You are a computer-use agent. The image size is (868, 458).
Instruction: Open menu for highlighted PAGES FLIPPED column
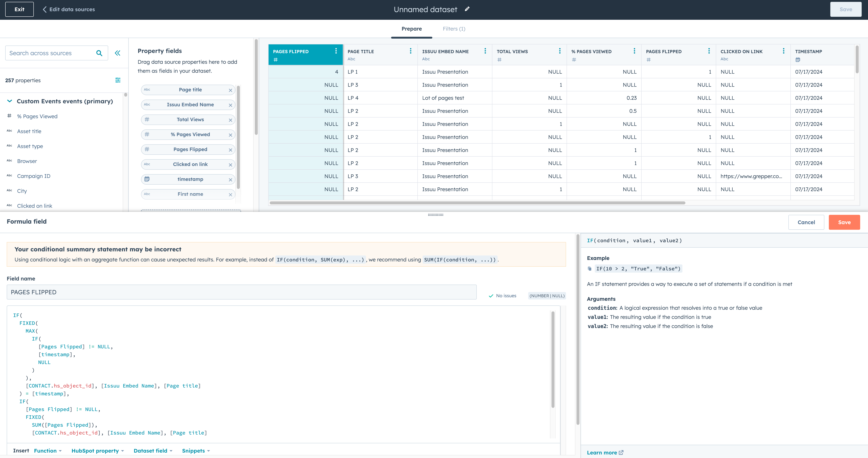point(336,51)
